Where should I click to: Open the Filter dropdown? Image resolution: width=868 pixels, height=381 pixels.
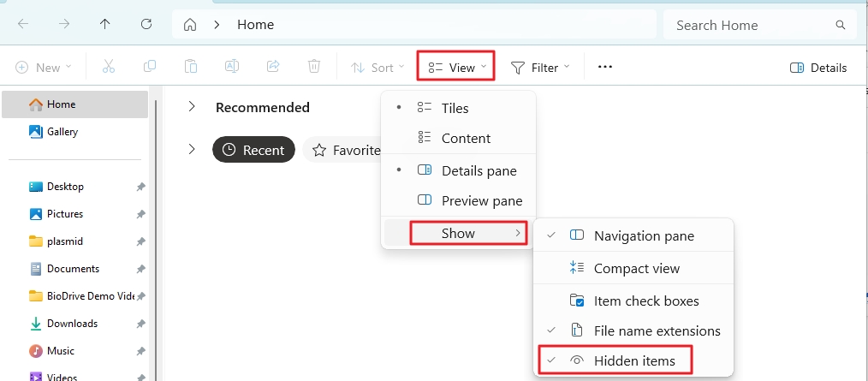(x=540, y=68)
